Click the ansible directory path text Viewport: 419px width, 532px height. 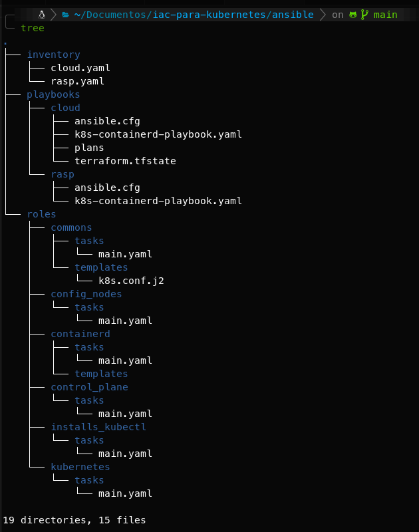pyautogui.click(x=293, y=15)
